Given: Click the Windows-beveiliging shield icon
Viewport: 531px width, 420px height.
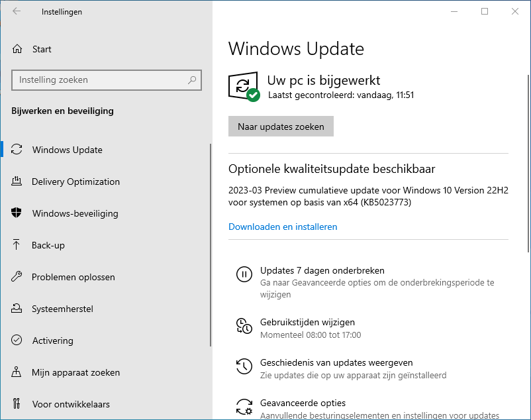Looking at the screenshot, I should coord(18,213).
